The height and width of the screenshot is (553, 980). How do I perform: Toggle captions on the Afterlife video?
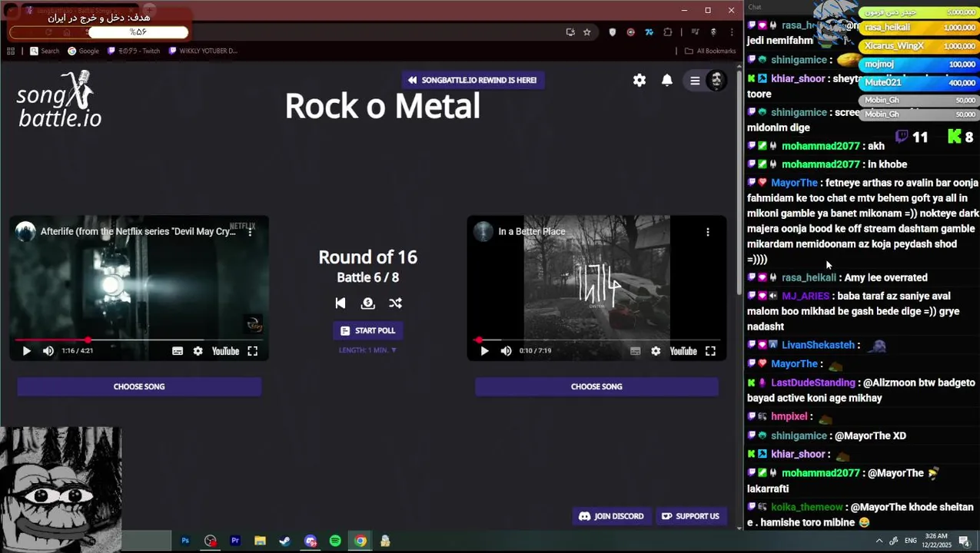(178, 351)
